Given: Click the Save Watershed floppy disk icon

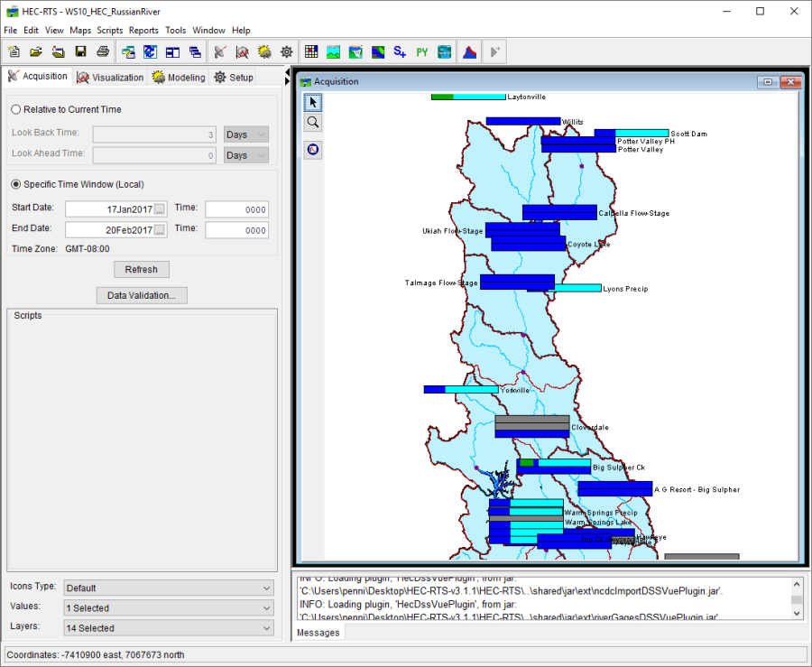Looking at the screenshot, I should click(80, 51).
